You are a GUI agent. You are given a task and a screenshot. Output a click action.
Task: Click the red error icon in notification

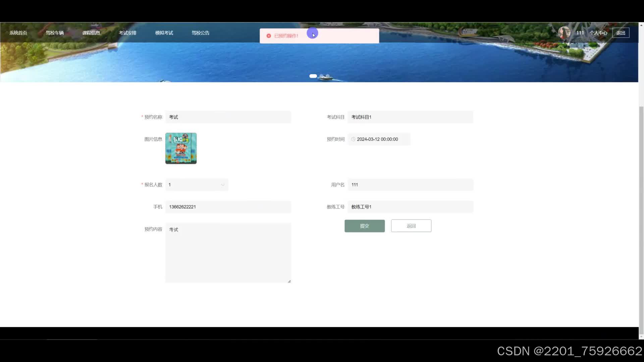[269, 36]
